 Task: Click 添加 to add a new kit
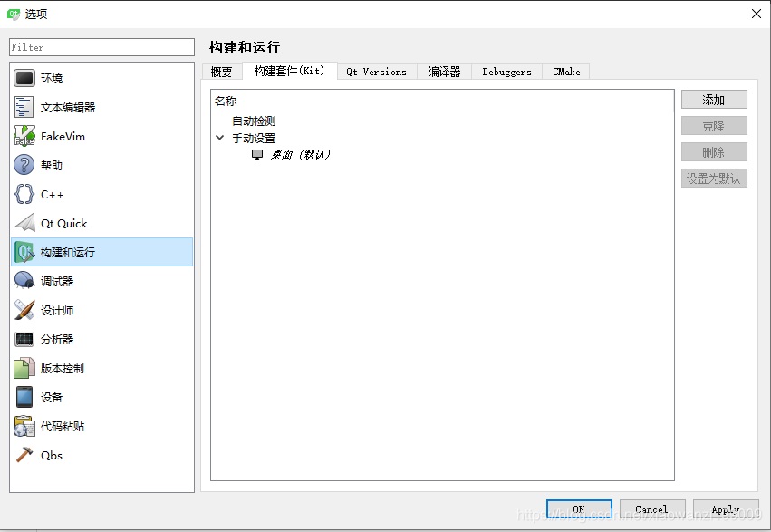(x=714, y=99)
